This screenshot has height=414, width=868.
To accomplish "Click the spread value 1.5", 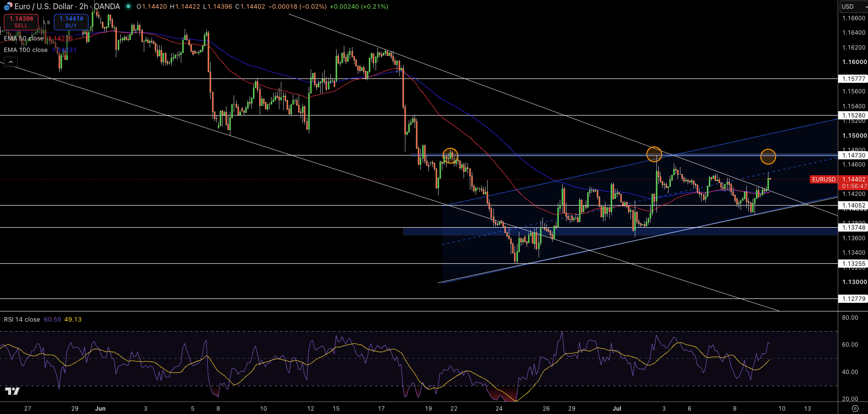I will pyautogui.click(x=46, y=22).
